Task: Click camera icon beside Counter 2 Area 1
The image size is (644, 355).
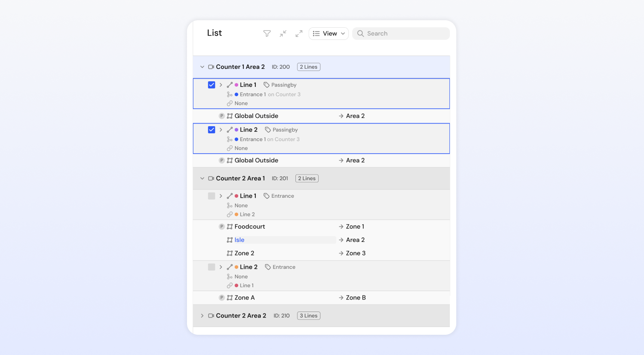Action: [x=211, y=179]
